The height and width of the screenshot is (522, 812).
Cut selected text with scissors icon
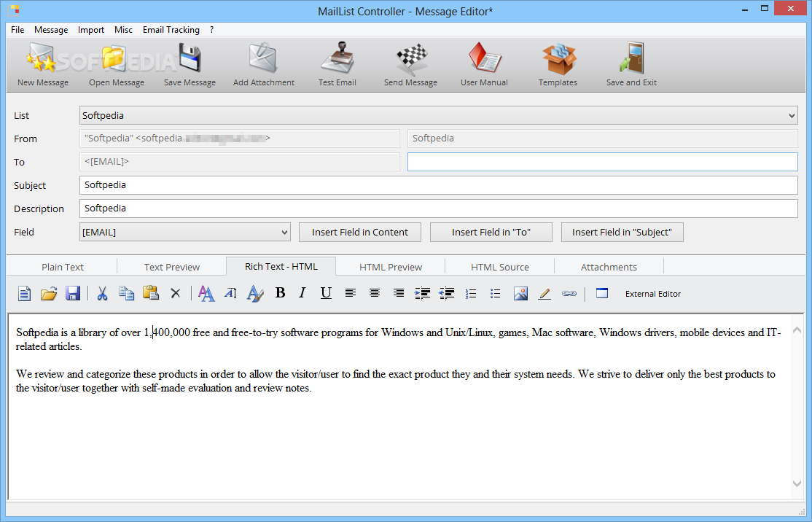coord(102,294)
